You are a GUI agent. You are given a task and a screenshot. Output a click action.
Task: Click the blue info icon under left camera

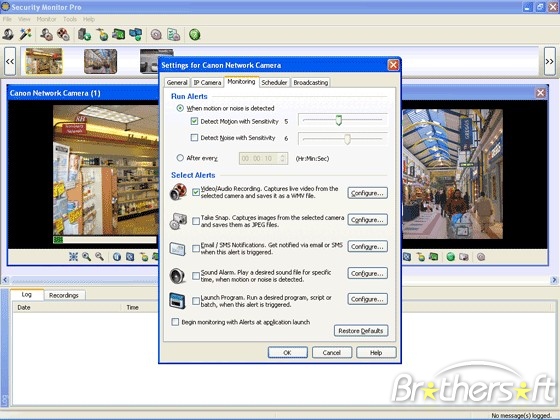[117, 257]
